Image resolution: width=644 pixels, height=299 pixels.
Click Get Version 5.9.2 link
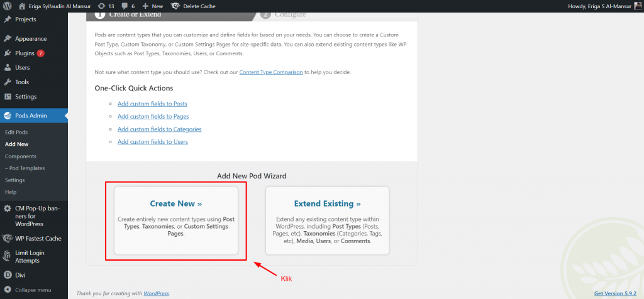click(616, 294)
